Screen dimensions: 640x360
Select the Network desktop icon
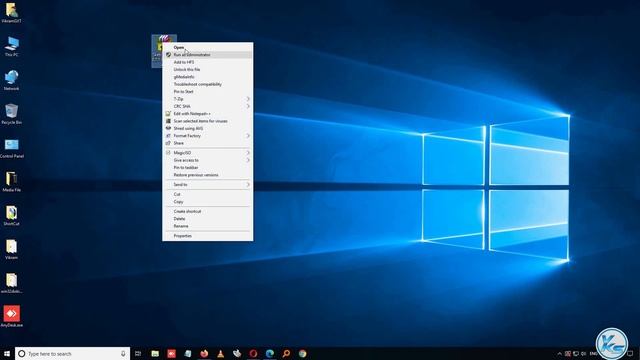[x=11, y=80]
